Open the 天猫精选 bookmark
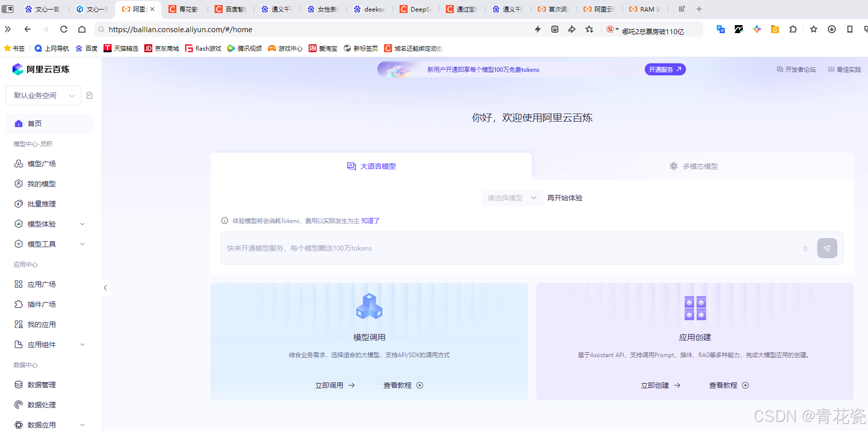The image size is (868, 431). (121, 48)
